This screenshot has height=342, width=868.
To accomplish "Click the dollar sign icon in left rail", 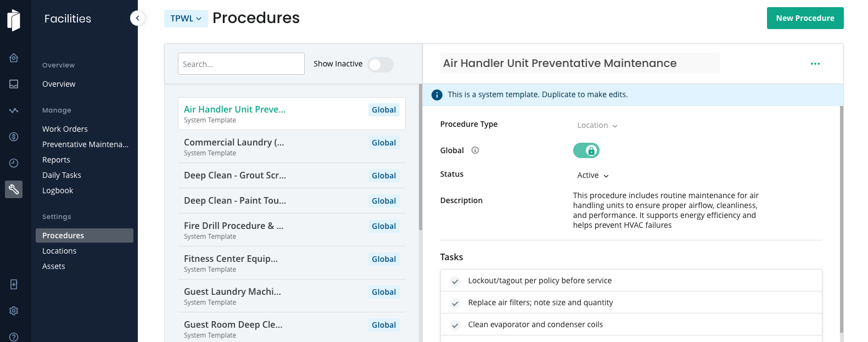I will point(14,137).
